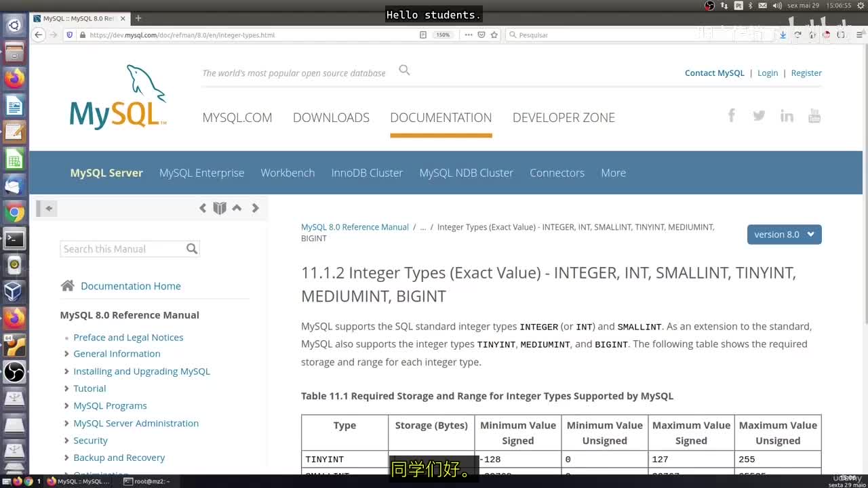Expand the Security section

[66, 441]
